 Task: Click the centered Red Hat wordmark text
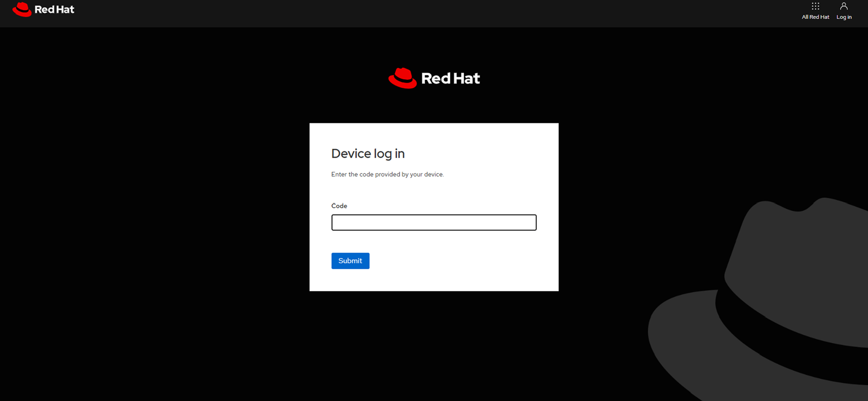[450, 78]
